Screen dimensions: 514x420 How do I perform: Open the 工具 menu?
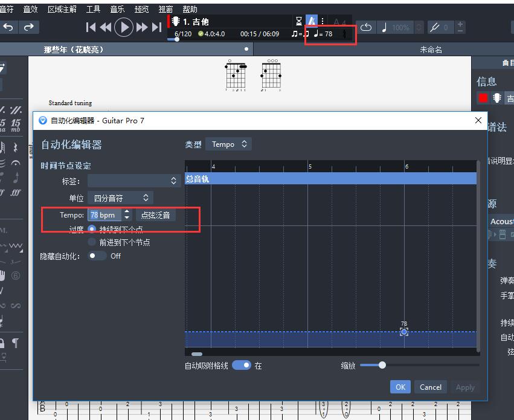point(94,10)
